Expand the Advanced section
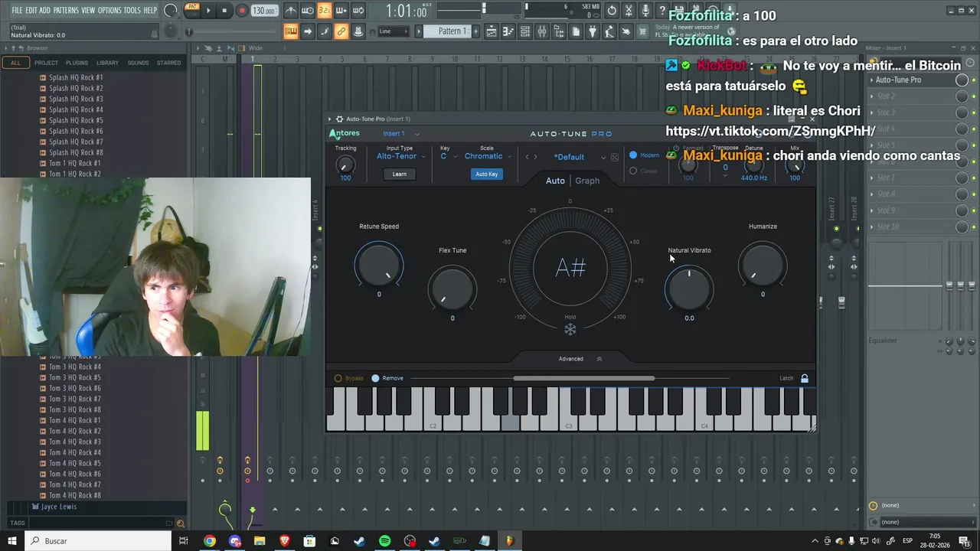 579,358
